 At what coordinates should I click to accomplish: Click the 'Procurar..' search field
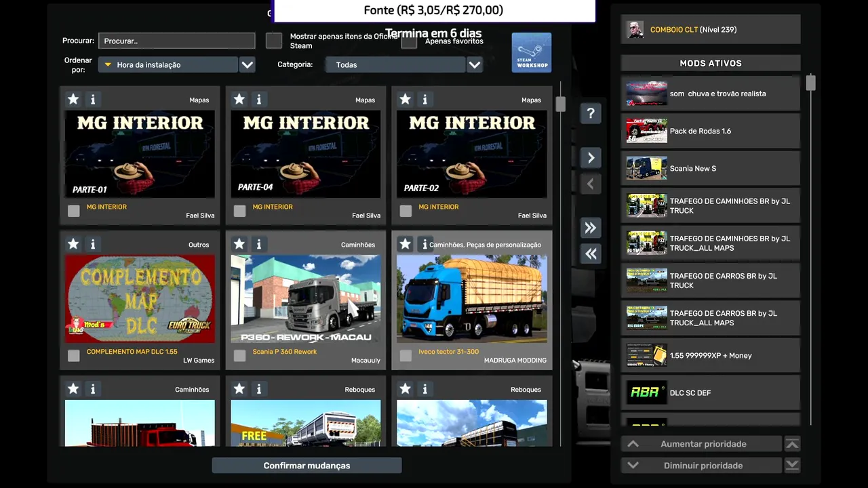coord(177,41)
